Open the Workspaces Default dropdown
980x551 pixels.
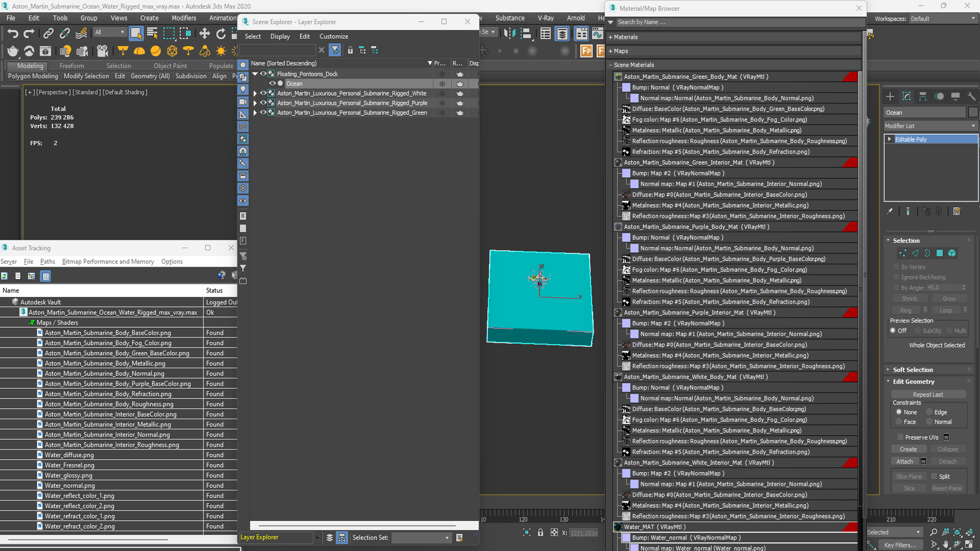click(943, 18)
